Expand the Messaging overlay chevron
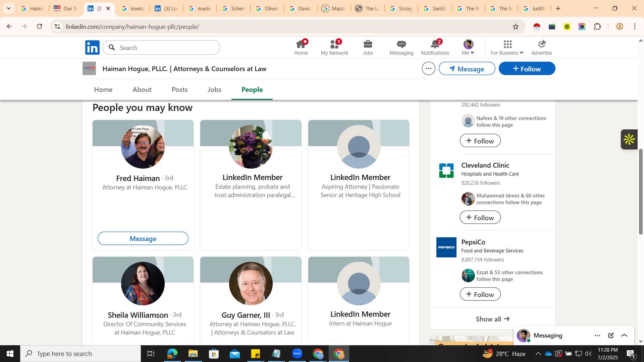This screenshot has height=362, width=644. pyautogui.click(x=624, y=336)
